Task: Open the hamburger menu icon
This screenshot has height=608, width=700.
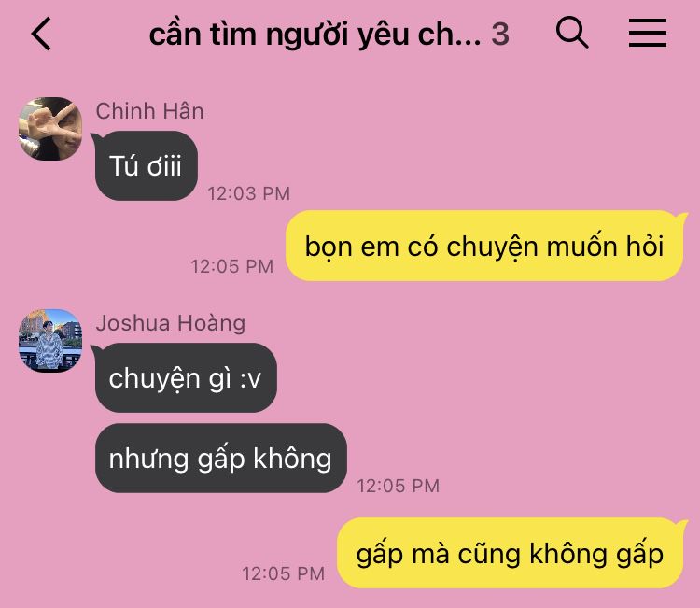Action: [x=648, y=33]
